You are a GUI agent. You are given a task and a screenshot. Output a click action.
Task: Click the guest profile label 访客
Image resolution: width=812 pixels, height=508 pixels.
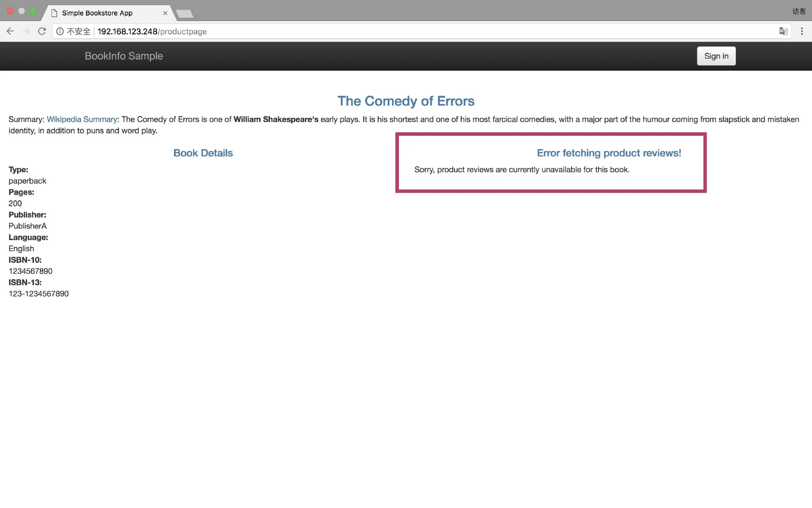pyautogui.click(x=799, y=12)
